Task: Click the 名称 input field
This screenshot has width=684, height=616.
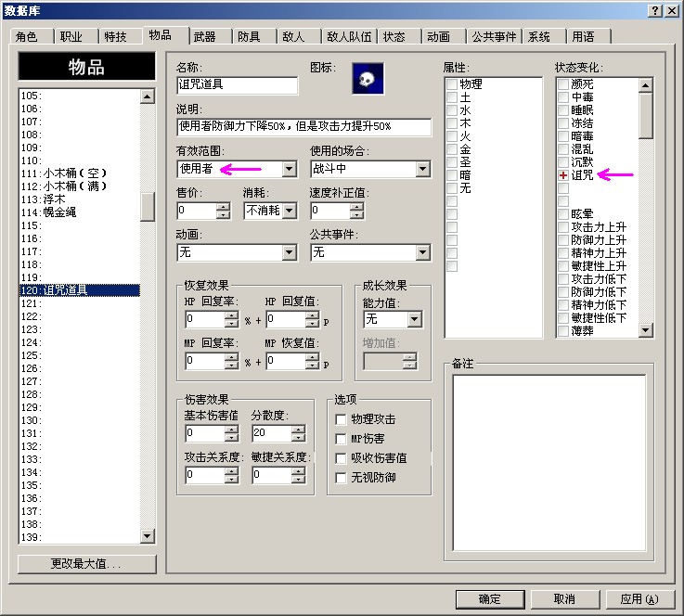Action: (238, 85)
